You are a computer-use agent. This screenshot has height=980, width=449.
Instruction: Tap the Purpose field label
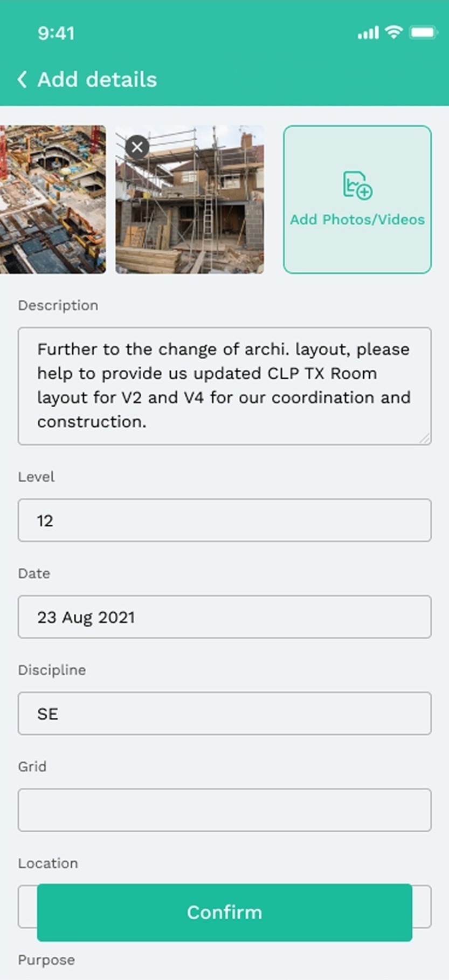click(46, 960)
